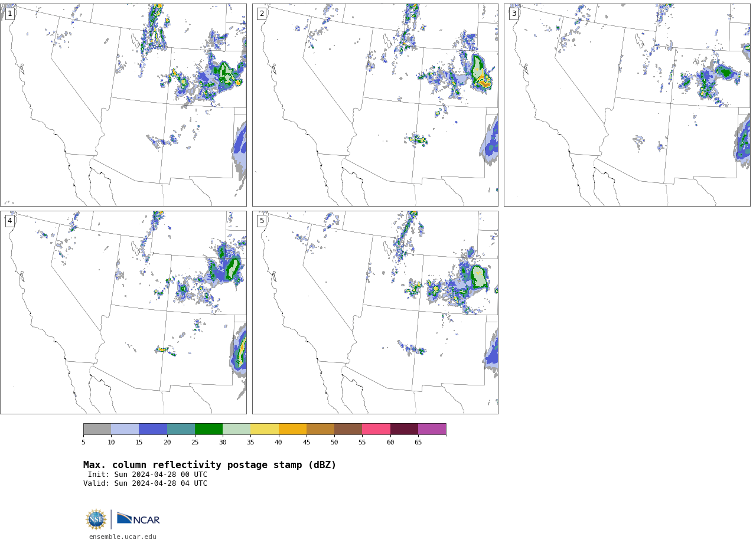Select the light blue 10-15 dBZ swatch
Screen dimensions: 756x543
click(125, 429)
